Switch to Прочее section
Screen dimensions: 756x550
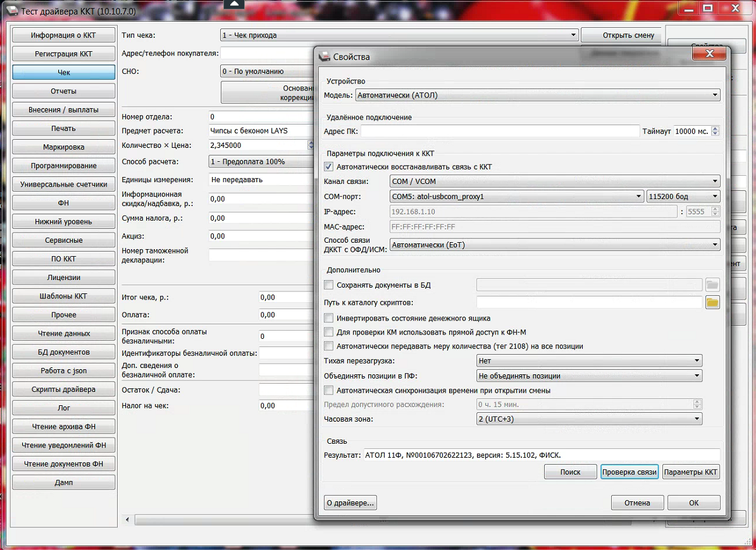[x=64, y=314]
